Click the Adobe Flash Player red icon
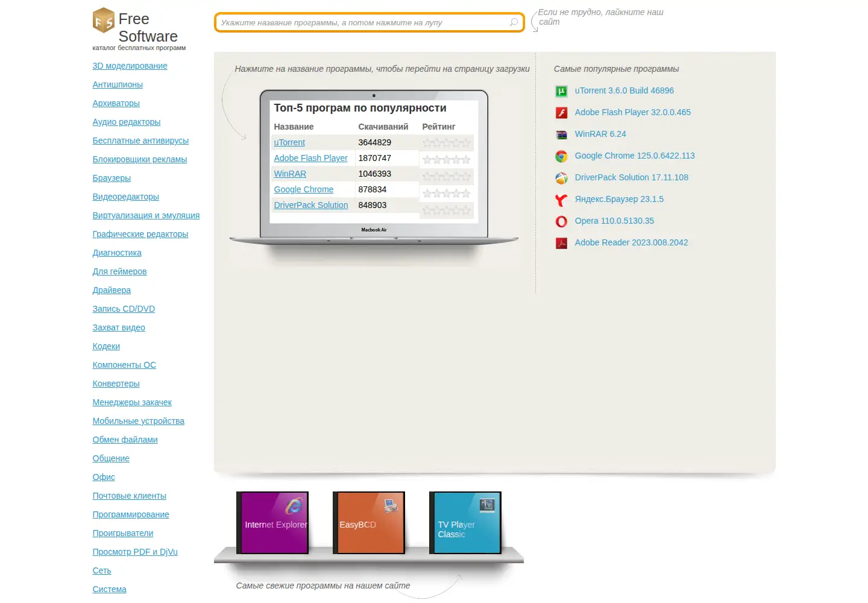The height and width of the screenshot is (603, 868). click(x=561, y=113)
